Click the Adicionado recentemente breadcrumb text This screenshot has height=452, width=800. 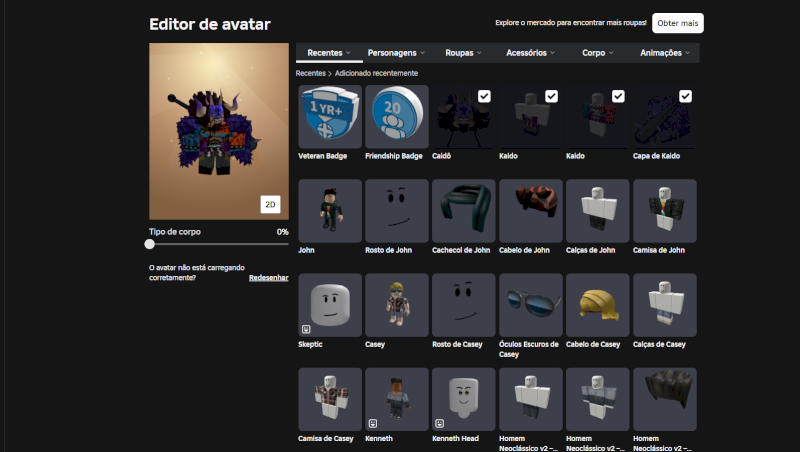[x=377, y=73]
